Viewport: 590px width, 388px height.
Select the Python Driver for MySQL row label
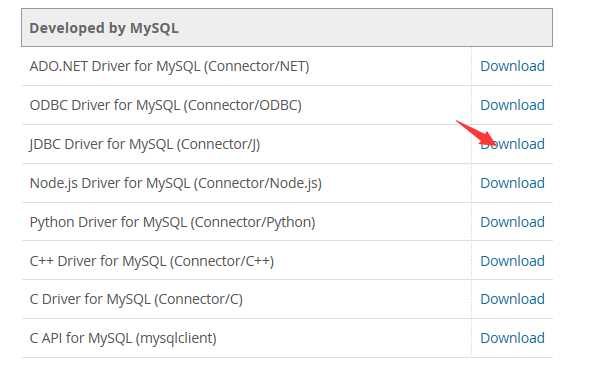pyautogui.click(x=172, y=222)
